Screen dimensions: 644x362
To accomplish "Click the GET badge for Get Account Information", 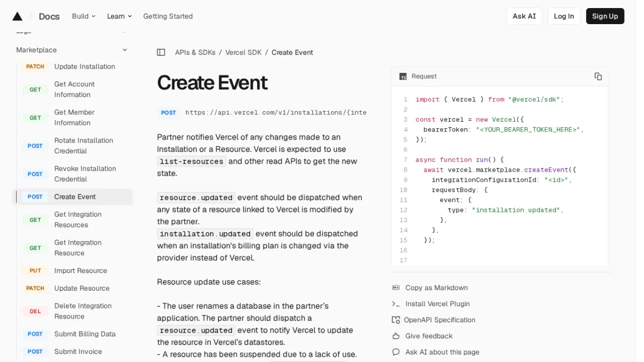I will [x=35, y=90].
